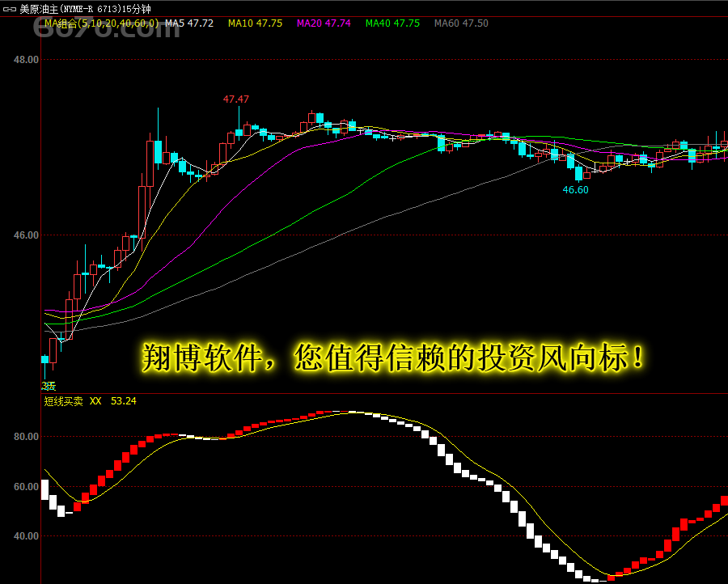This screenshot has width=728, height=584.
Task: Select the chart title 美原油主 15分钟
Action: (x=85, y=9)
